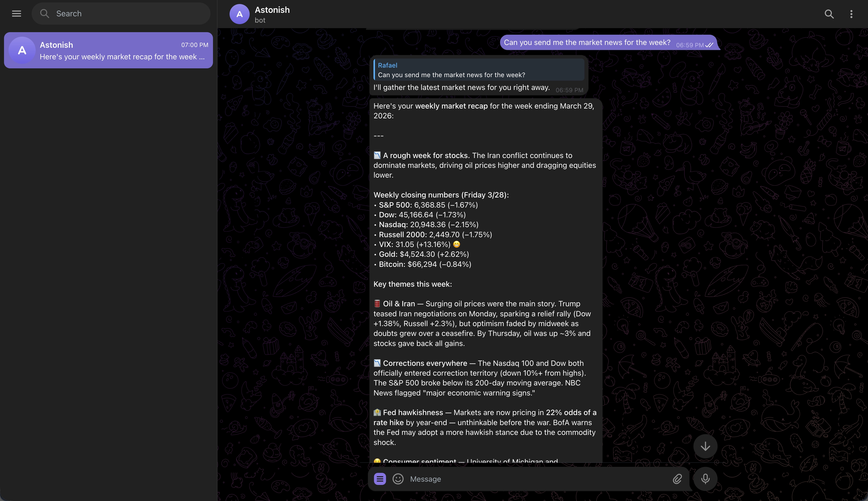Open the Astonish profile by clicking its name
The height and width of the screenshot is (501, 868).
[x=272, y=10]
